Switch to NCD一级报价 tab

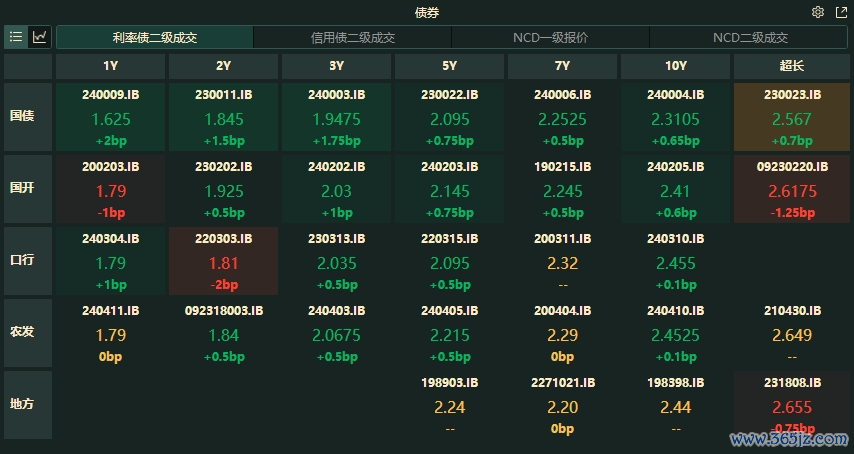(x=550, y=38)
